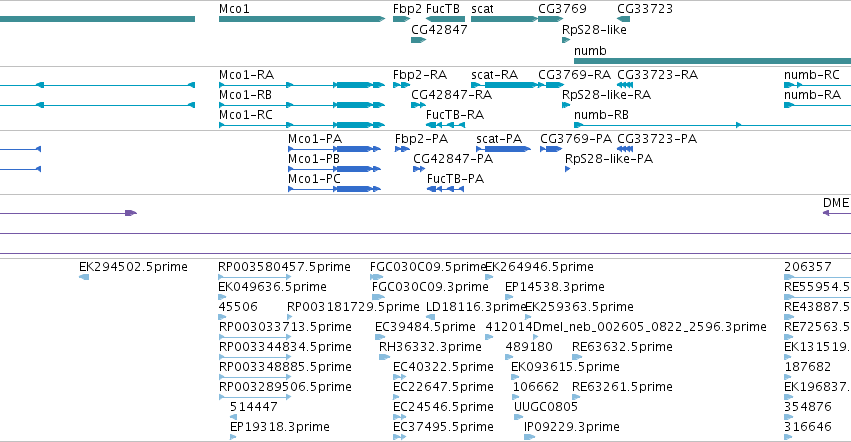Select the Mco1-PC protein label

tap(314, 179)
